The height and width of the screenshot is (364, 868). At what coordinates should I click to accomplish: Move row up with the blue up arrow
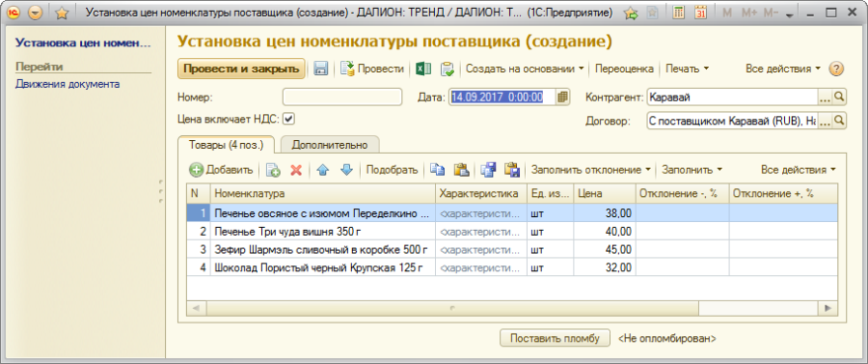323,170
